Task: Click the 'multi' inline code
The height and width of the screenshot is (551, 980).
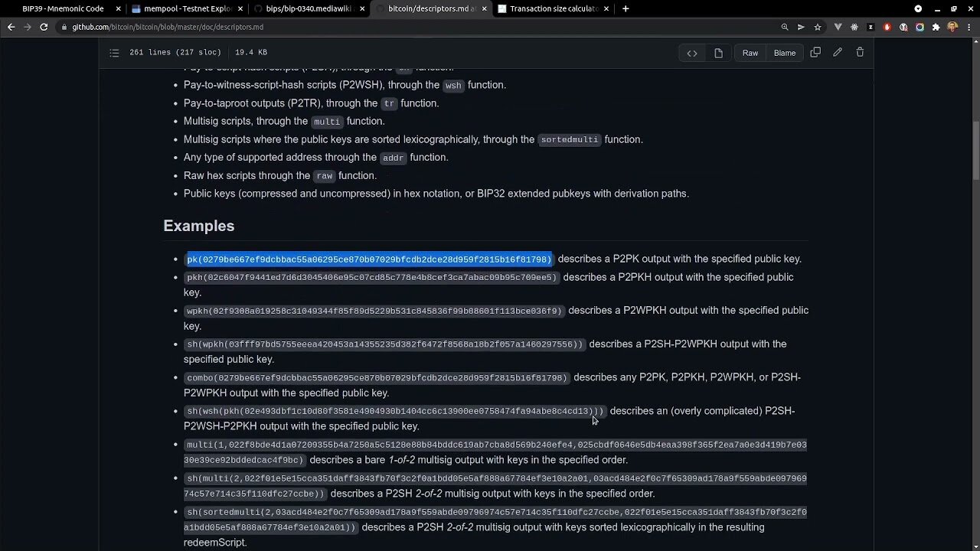Action: point(327,122)
